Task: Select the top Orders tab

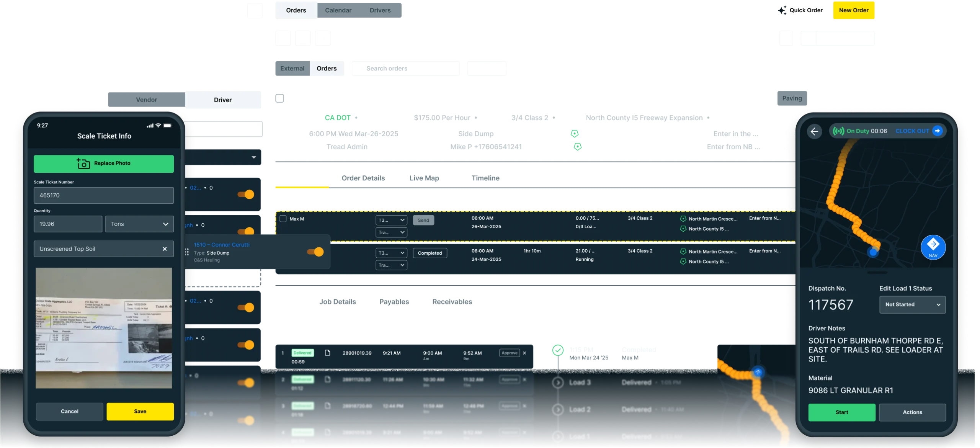Action: (x=296, y=10)
